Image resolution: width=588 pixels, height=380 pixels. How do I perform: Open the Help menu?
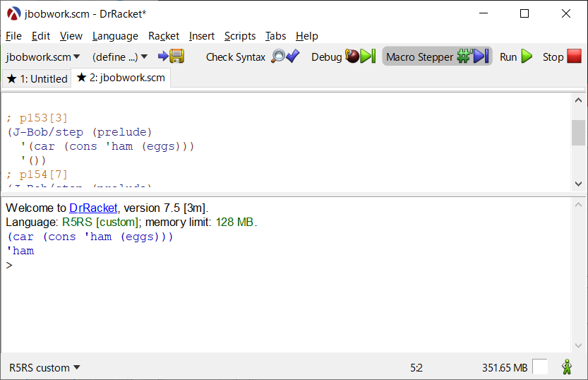pos(307,36)
